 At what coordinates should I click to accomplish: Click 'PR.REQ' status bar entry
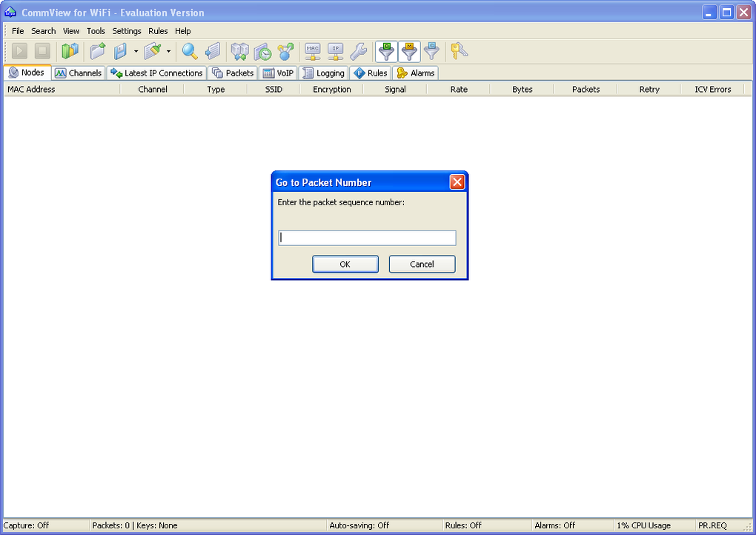click(712, 525)
